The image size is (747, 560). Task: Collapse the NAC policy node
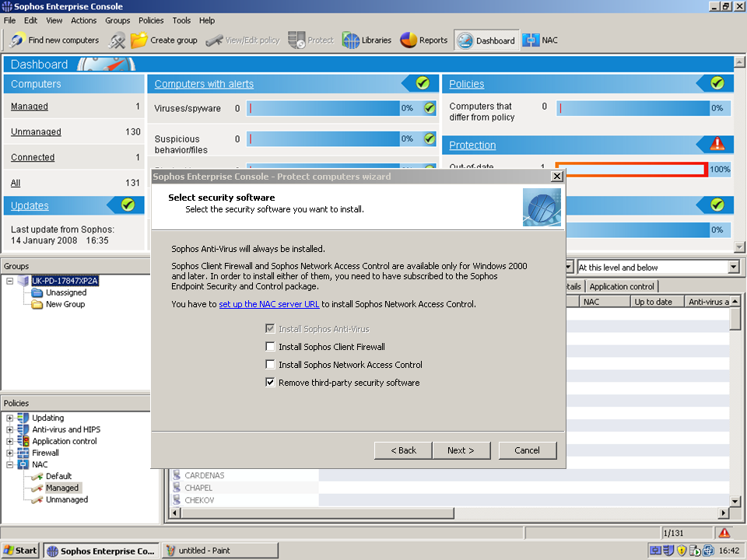9,464
